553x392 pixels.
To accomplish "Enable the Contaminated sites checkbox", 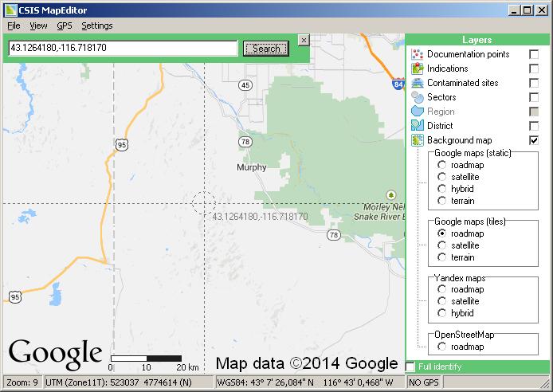I will click(x=534, y=83).
